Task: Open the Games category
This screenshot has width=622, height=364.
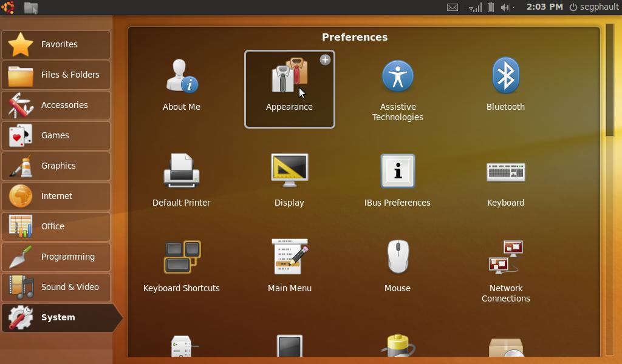Action: point(56,135)
